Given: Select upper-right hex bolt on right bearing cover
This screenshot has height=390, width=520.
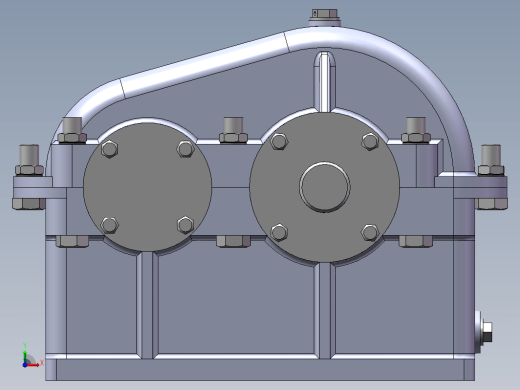Looking at the screenshot, I should pos(370,141).
